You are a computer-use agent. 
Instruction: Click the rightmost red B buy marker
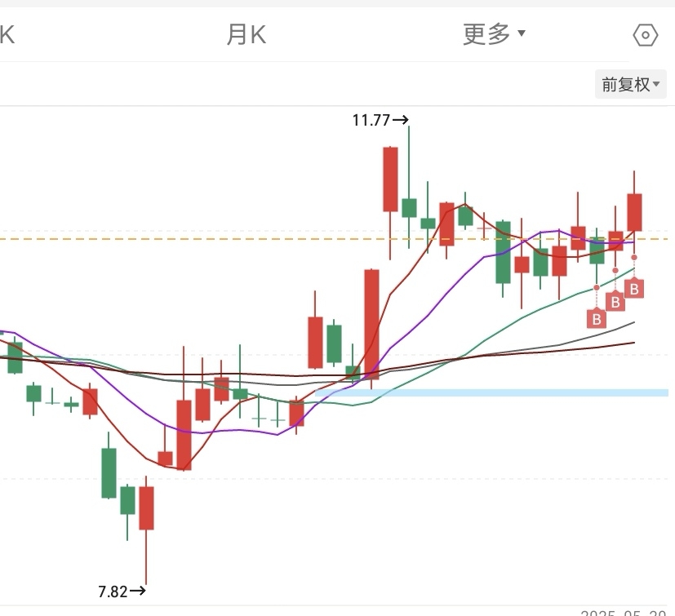[634, 288]
